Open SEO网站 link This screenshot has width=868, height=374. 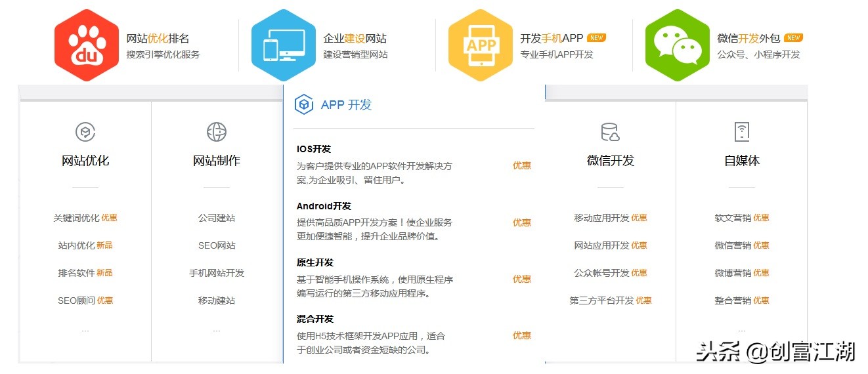pyautogui.click(x=217, y=245)
